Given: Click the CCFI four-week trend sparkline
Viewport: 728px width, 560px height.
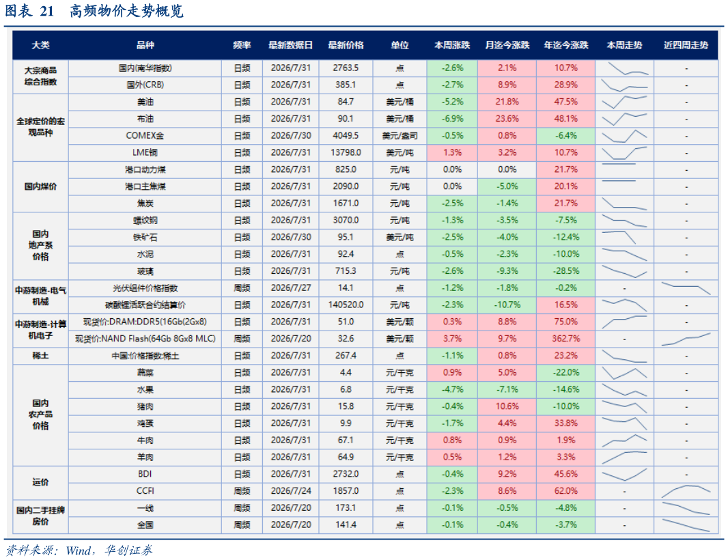Looking at the screenshot, I should point(686,491).
